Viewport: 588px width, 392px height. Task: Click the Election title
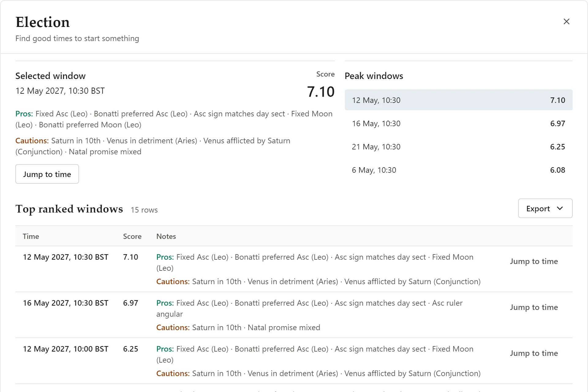pos(43,22)
